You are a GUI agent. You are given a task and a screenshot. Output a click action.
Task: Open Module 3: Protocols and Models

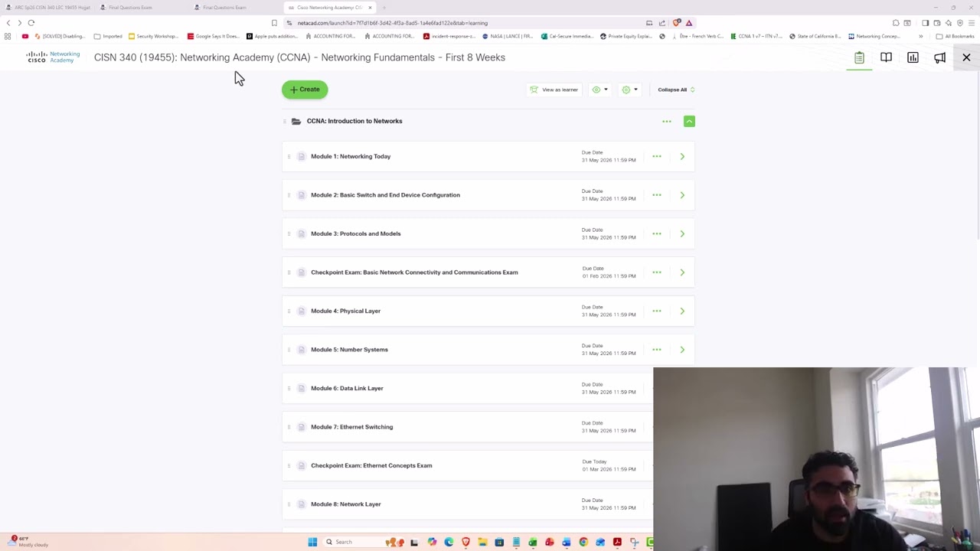point(355,233)
